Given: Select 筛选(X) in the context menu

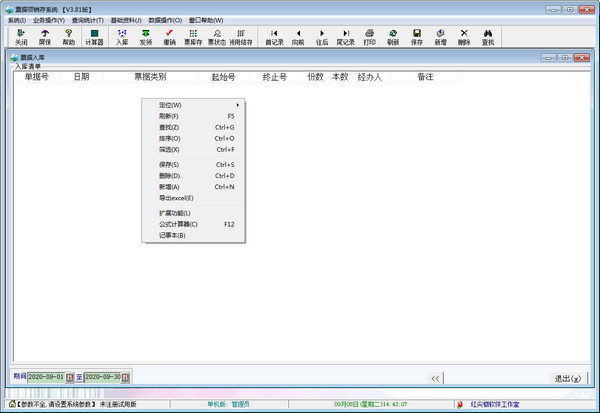Looking at the screenshot, I should tap(168, 149).
